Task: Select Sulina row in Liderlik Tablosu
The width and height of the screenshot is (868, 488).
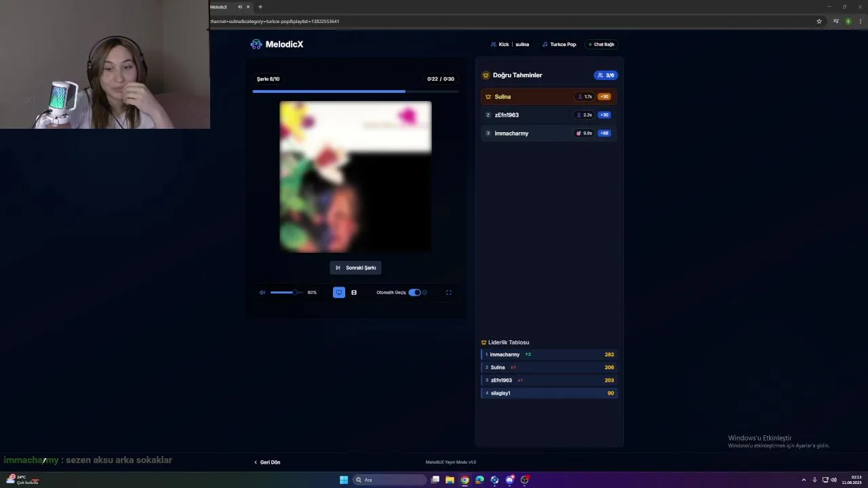Action: (x=549, y=367)
